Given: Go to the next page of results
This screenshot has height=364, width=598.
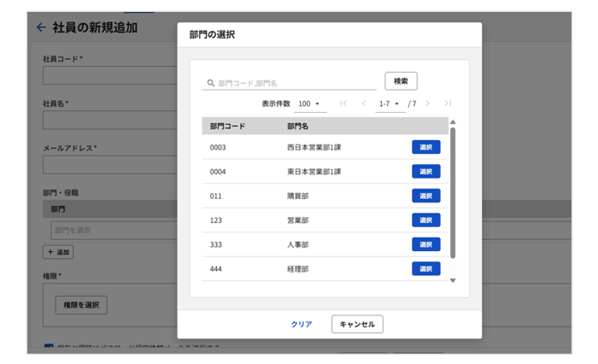Looking at the screenshot, I should pyautogui.click(x=427, y=103).
